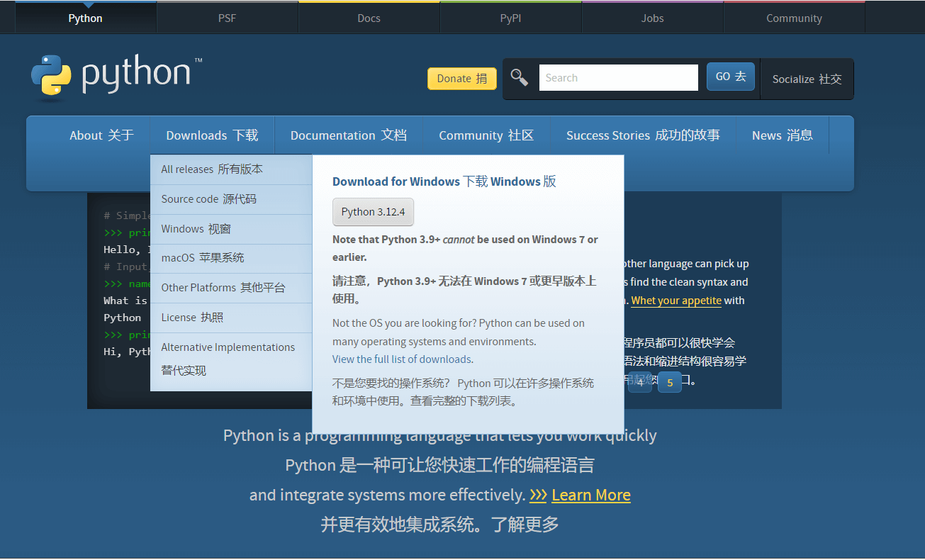925x560 pixels.
Task: Open the Documentation navigation menu
Action: [x=348, y=135]
